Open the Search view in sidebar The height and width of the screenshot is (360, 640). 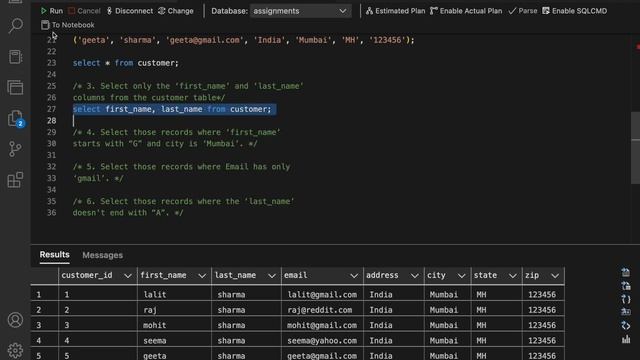(x=15, y=25)
